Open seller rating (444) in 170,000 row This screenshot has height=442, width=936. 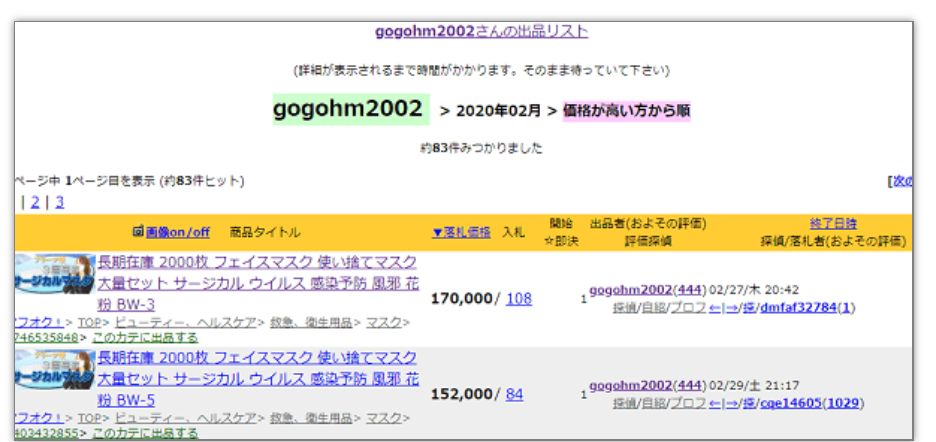coord(689,290)
